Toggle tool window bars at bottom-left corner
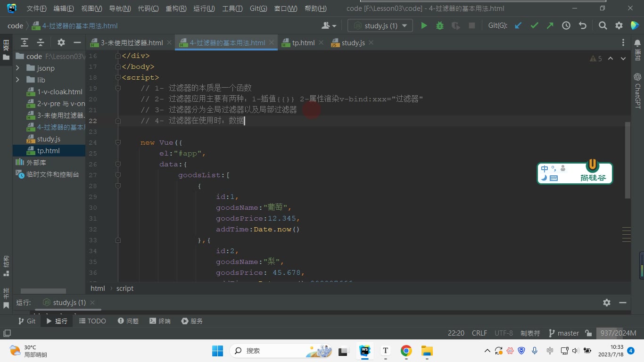The height and width of the screenshot is (362, 644). pyautogui.click(x=7, y=333)
